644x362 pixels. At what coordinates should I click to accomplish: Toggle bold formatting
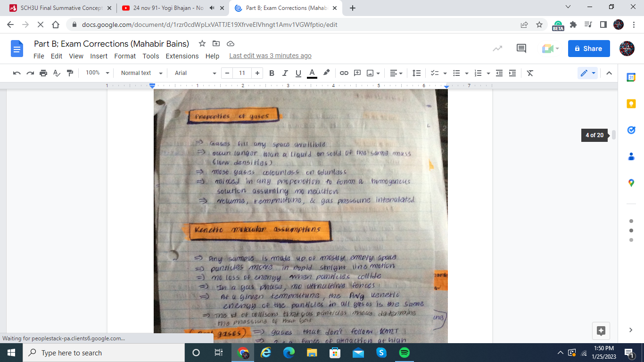272,73
